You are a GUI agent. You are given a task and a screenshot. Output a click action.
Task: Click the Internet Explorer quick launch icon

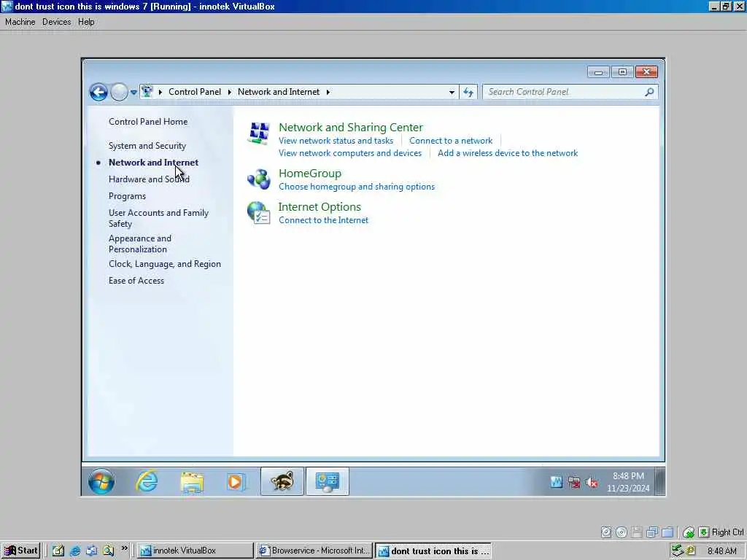[75, 551]
